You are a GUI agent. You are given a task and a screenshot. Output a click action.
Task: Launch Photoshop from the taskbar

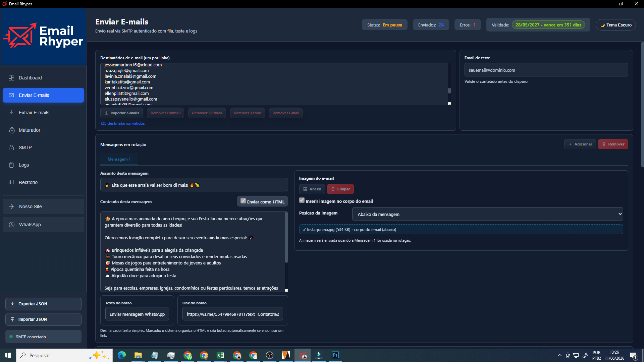click(x=335, y=355)
